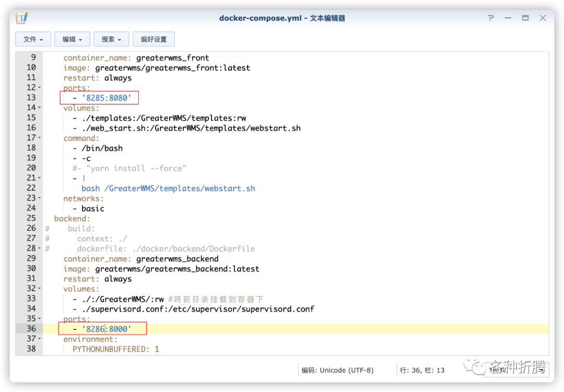Collapse the fold arrow at line 23
Viewport: 564px width, 392px height.
coord(40,198)
